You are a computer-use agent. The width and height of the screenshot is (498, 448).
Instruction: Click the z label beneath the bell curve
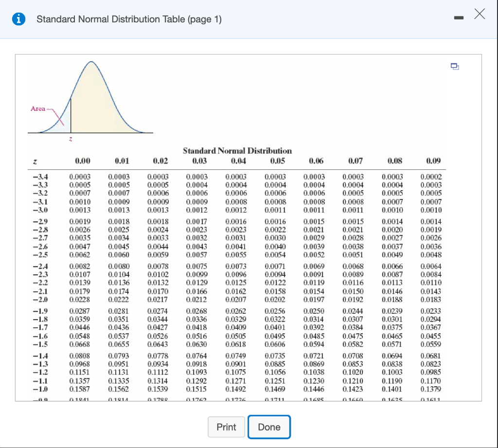click(x=70, y=139)
